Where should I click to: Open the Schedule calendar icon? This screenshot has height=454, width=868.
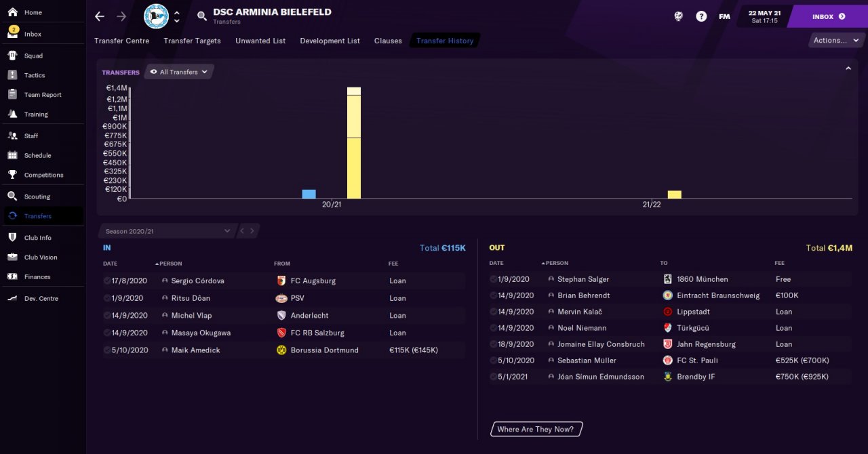pos(12,155)
